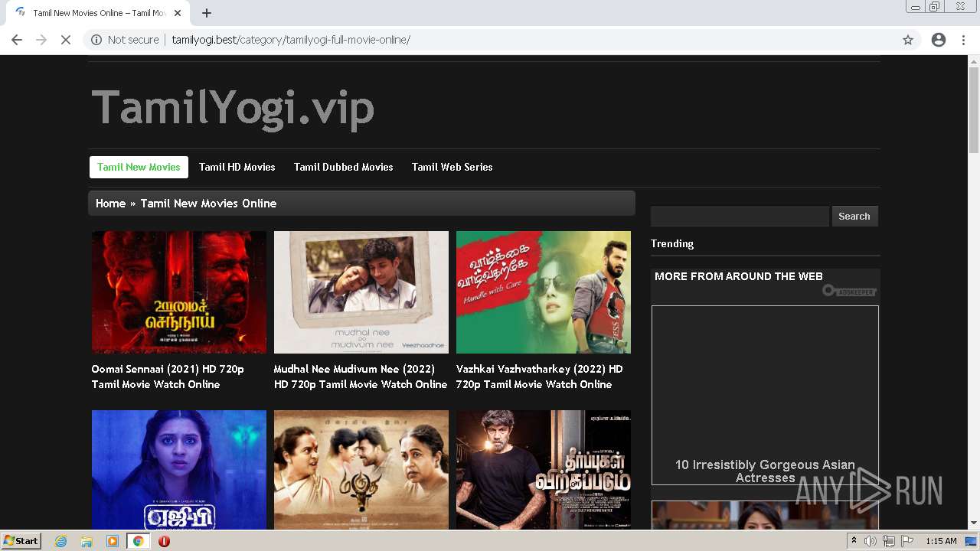Click the site search text field
Screen dimensions: 980x551
coord(740,217)
